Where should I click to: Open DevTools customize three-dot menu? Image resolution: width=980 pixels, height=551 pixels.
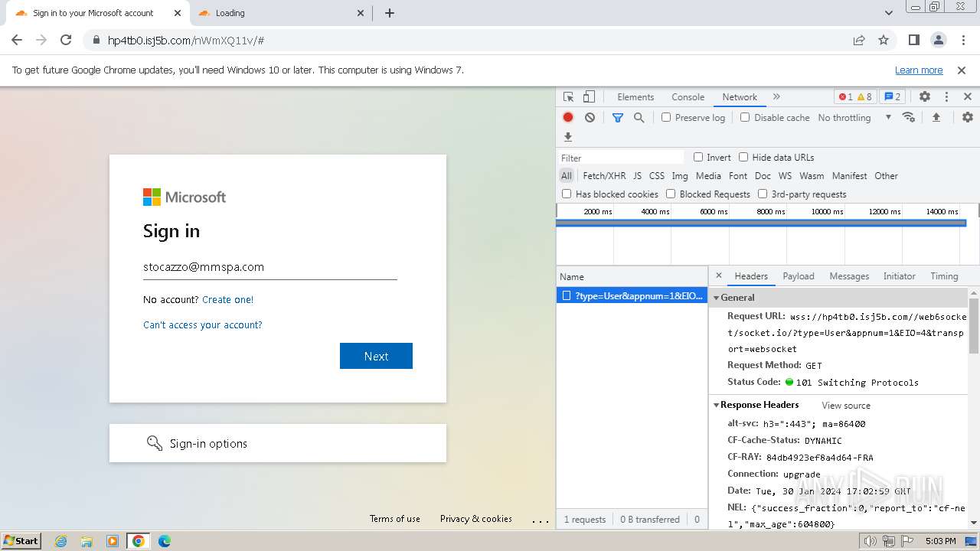pyautogui.click(x=946, y=97)
